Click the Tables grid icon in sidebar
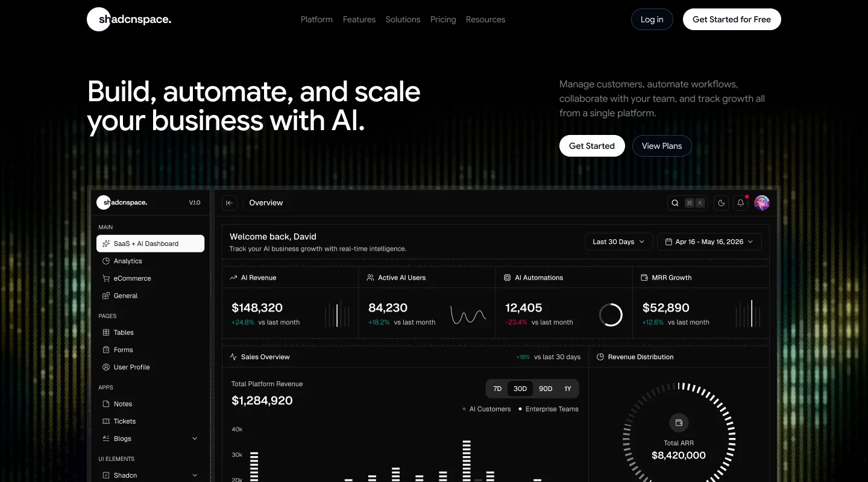Image resolution: width=868 pixels, height=482 pixels. 106,333
